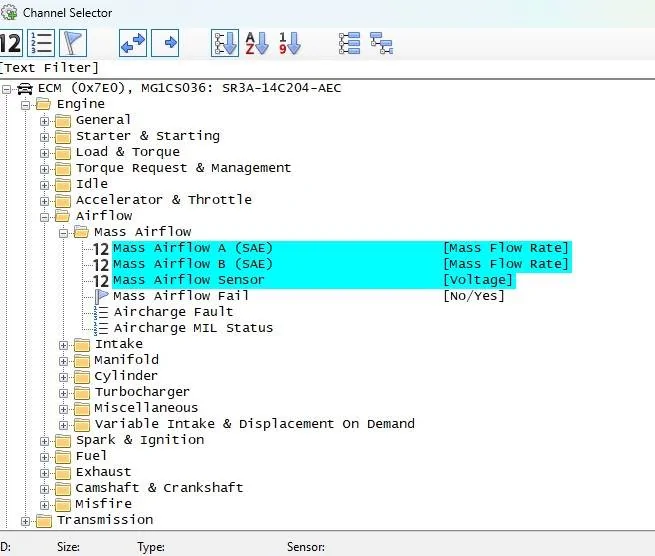The height and width of the screenshot is (556, 655).
Task: Expand the Exhaust folder
Action: pyautogui.click(x=44, y=473)
